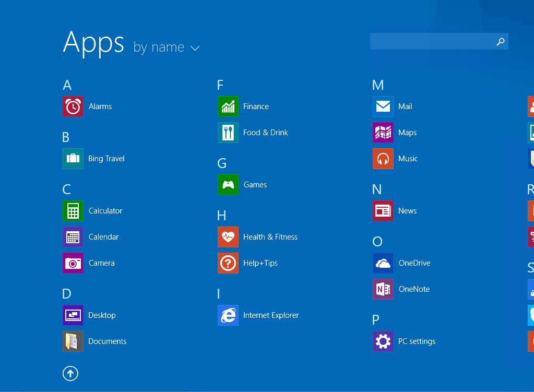This screenshot has height=392, width=534.
Task: Click the up arrow to return to Start
Action: pyautogui.click(x=70, y=373)
